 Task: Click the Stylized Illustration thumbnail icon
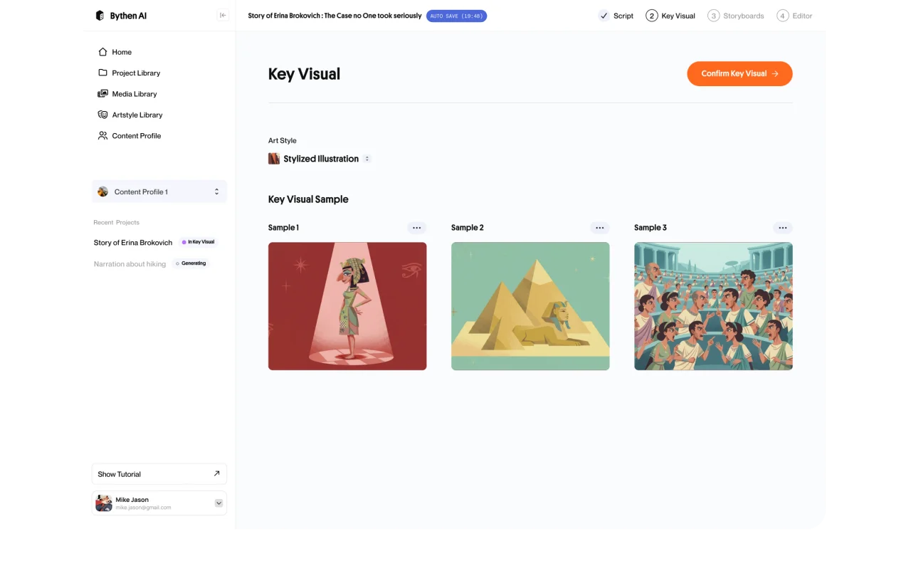pyautogui.click(x=273, y=159)
